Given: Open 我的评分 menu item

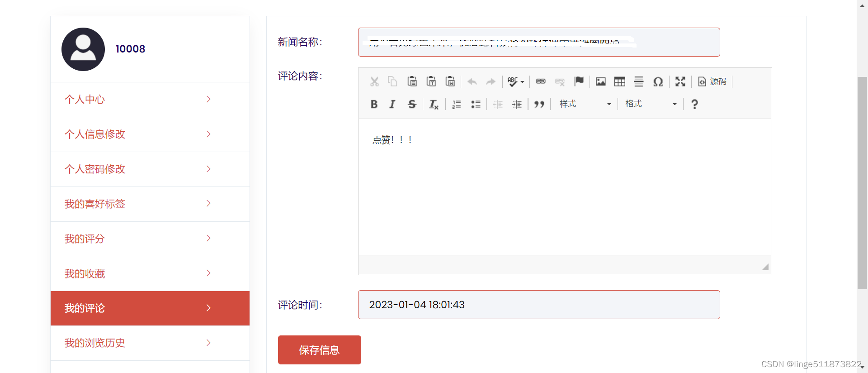Looking at the screenshot, I should tap(150, 239).
